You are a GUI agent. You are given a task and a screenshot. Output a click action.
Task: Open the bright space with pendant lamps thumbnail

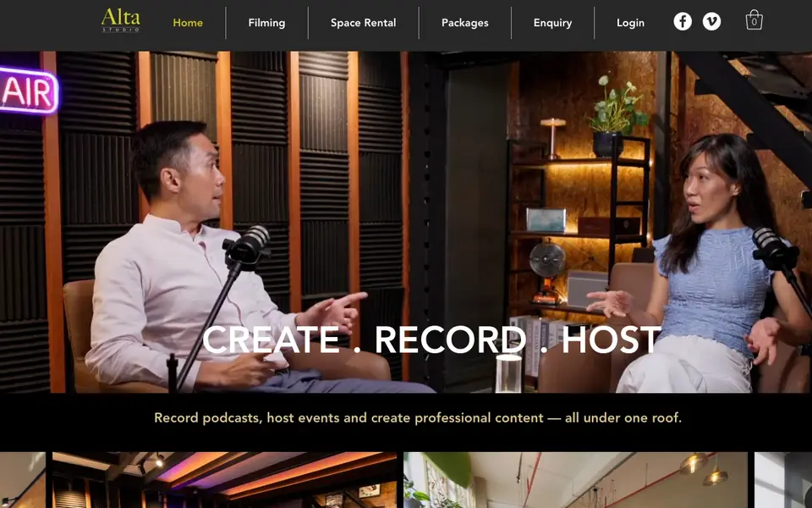coord(575,480)
